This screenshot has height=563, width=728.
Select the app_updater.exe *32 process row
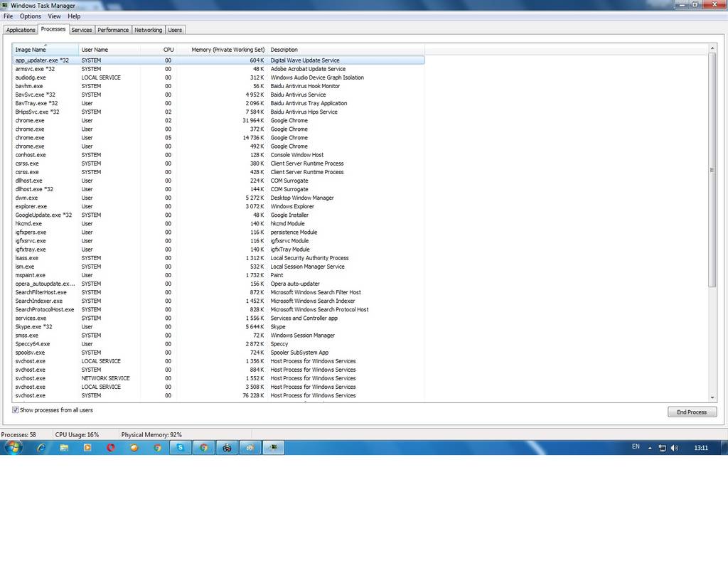218,60
